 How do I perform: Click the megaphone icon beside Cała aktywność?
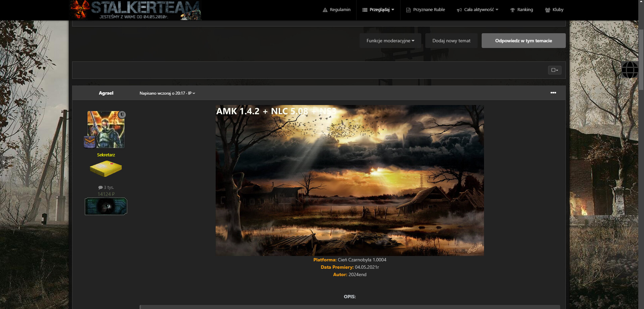point(459,10)
